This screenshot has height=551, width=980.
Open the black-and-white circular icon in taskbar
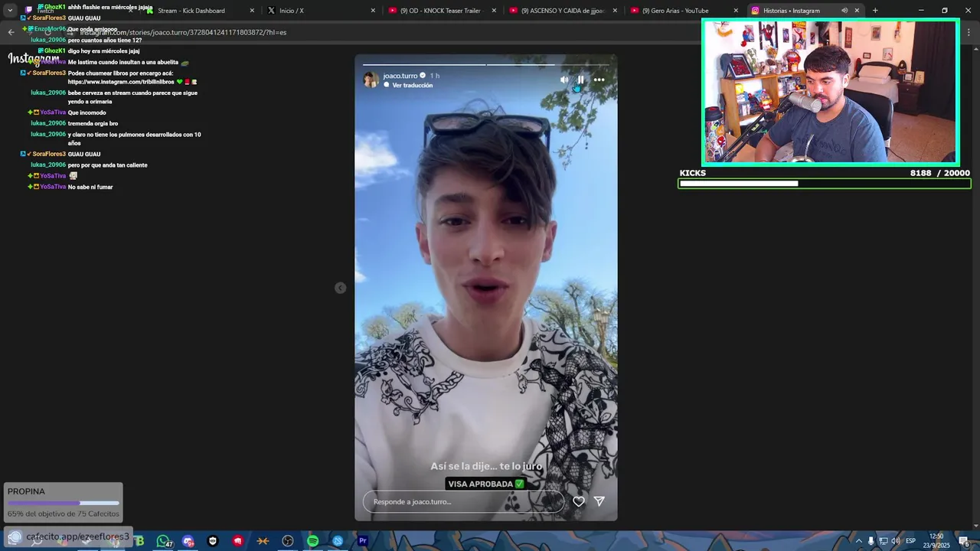coord(213,541)
